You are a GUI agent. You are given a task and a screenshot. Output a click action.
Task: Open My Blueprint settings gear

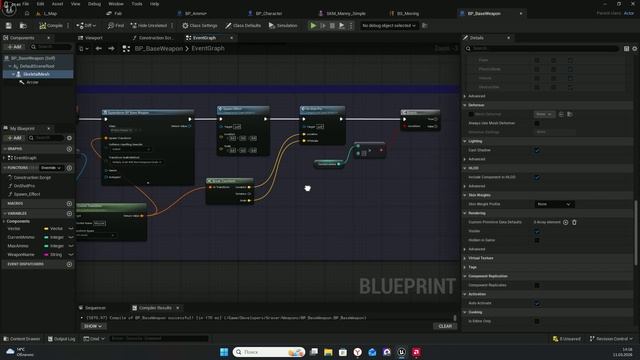tap(69, 138)
